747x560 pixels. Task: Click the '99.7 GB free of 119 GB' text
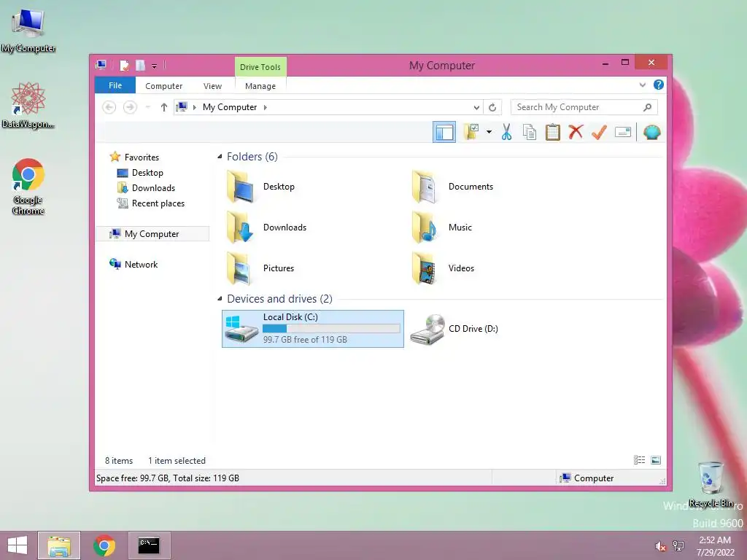[x=305, y=340]
